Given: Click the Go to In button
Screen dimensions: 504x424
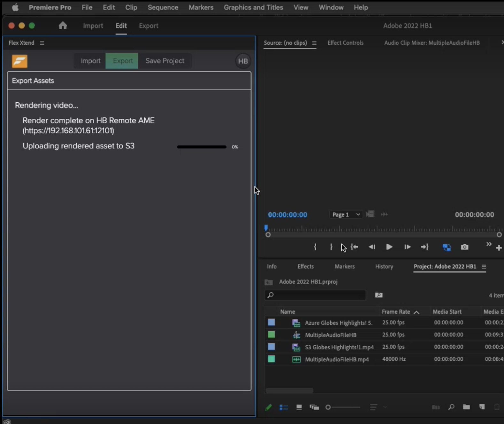Looking at the screenshot, I should pyautogui.click(x=355, y=247).
